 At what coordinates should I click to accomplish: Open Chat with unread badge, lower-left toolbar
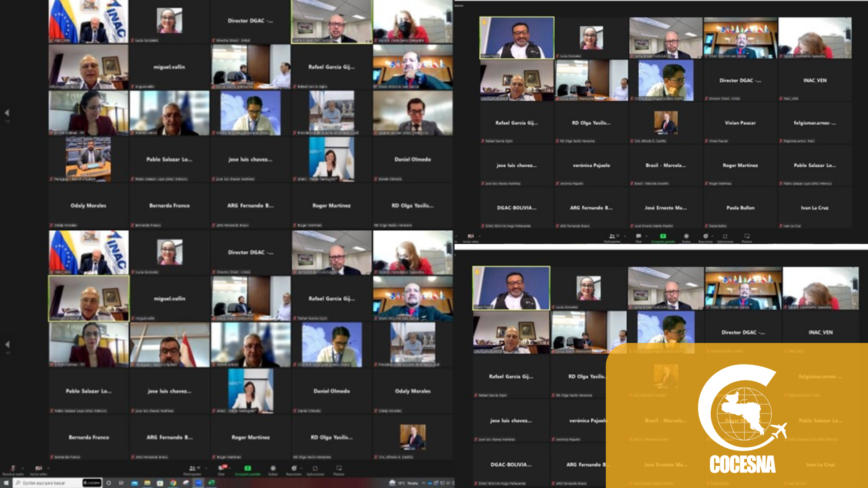[221, 469]
